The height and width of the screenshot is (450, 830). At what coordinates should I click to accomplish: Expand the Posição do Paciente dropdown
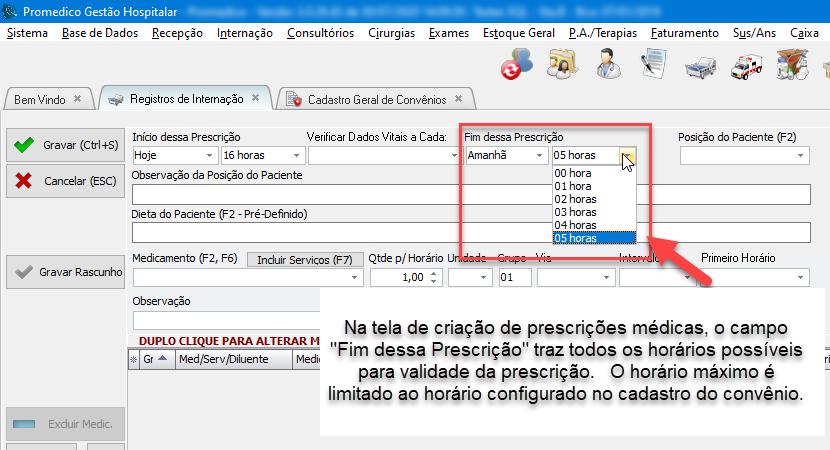tap(800, 156)
